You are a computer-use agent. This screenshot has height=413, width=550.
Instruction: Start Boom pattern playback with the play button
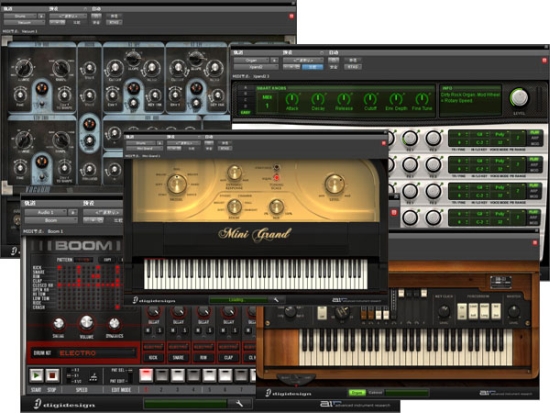(x=36, y=375)
